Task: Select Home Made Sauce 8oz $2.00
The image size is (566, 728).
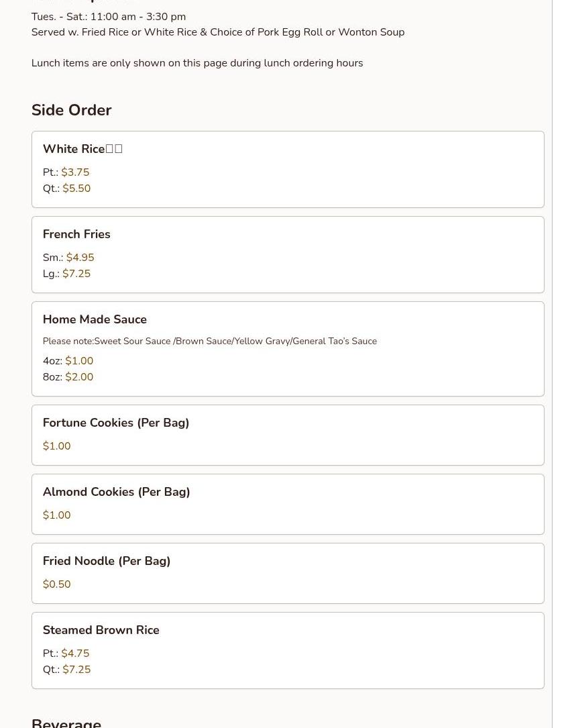Action: 68,377
